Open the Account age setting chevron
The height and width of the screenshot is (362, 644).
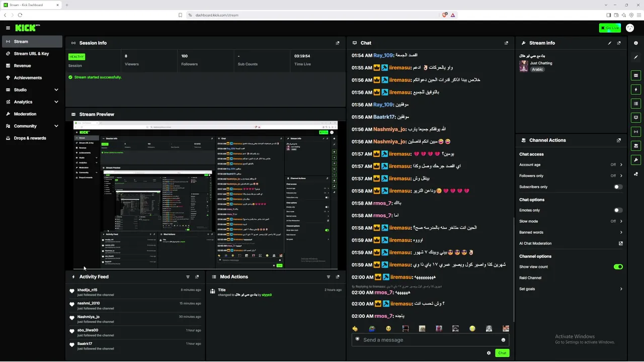(x=621, y=165)
